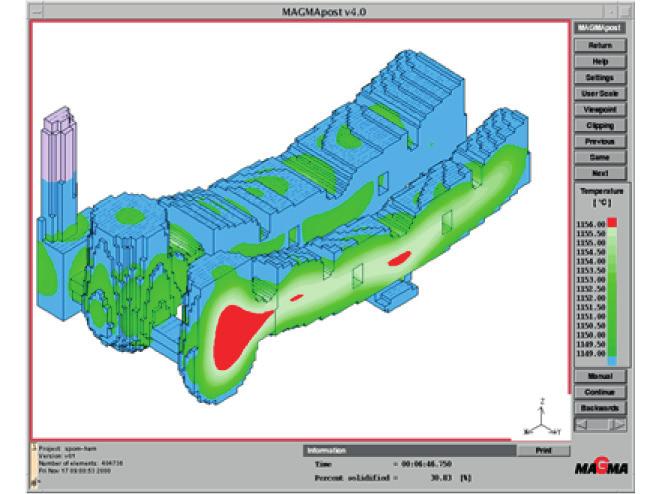662x494 pixels.
Task: Click the large red hotspot on casting
Action: coord(236,336)
